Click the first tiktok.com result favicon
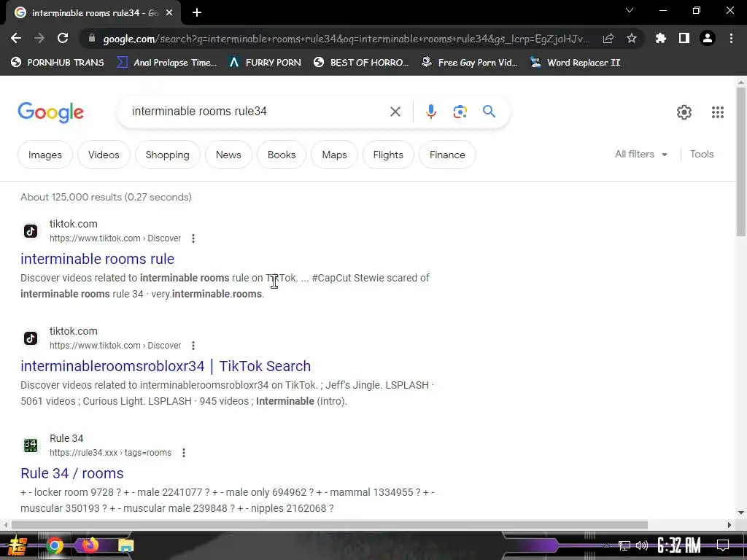This screenshot has width=747, height=560. pyautogui.click(x=31, y=231)
